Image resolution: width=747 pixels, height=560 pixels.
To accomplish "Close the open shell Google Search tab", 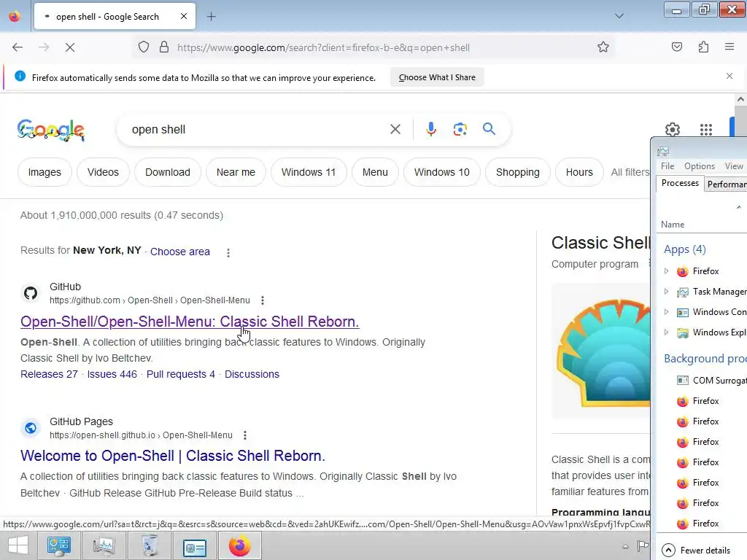I will [x=184, y=16].
